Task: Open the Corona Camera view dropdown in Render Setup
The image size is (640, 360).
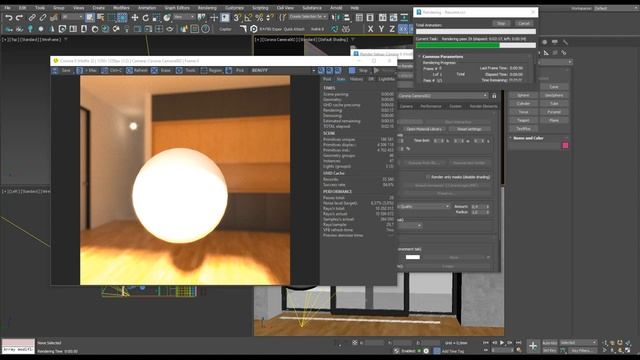Action: point(443,96)
